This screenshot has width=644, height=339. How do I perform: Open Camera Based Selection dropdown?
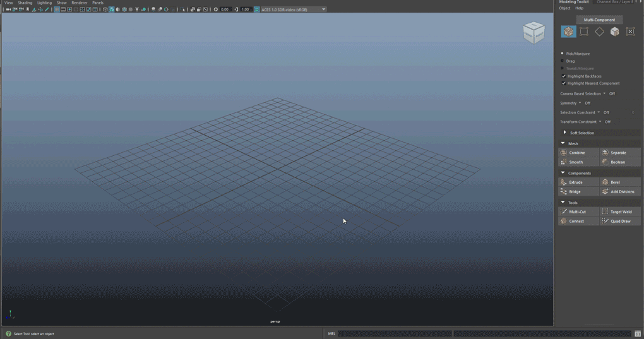pyautogui.click(x=583, y=93)
